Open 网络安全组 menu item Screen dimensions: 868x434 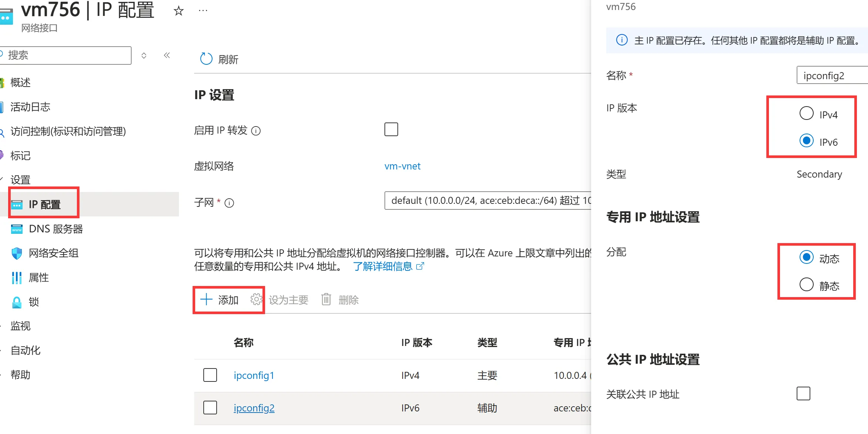pyautogui.click(x=54, y=253)
